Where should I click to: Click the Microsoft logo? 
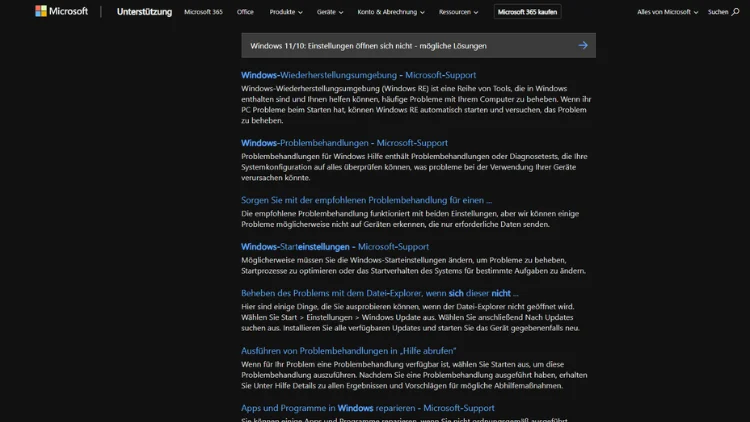coord(62,11)
